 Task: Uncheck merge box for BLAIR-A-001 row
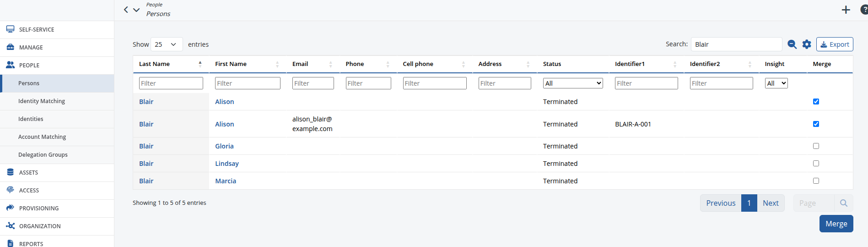[816, 124]
